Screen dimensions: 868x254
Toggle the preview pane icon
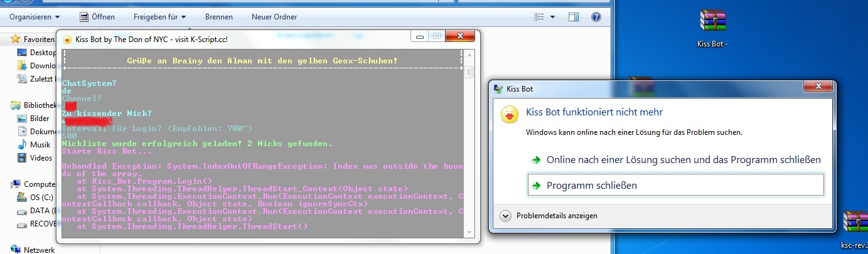coord(573,17)
